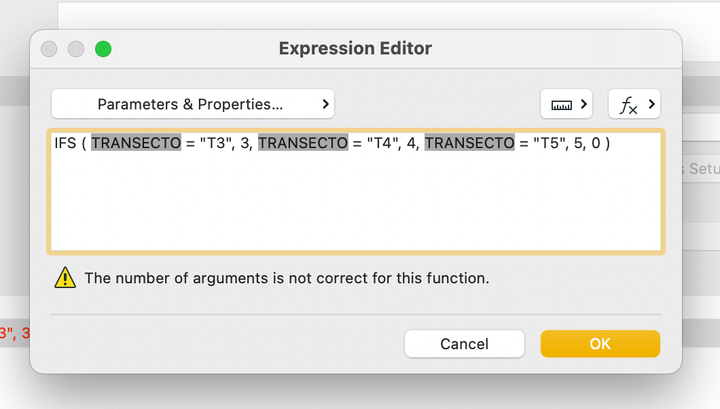
Task: Open the ruler units menu
Action: (566, 104)
